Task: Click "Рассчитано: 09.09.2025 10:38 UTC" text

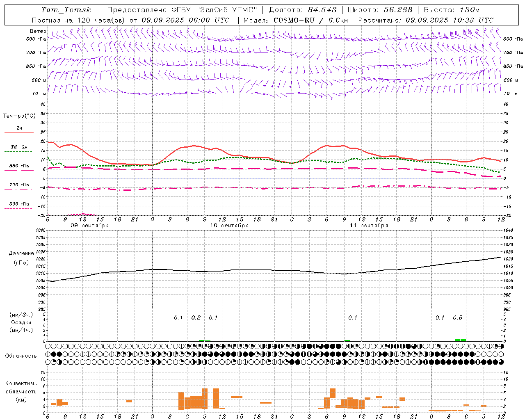Action: [426, 20]
